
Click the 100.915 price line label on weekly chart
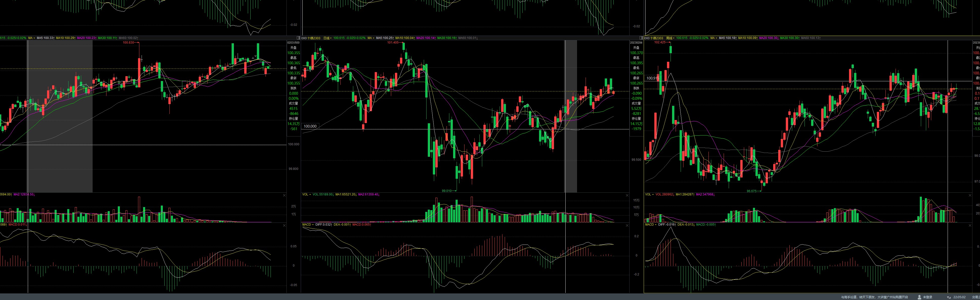[653, 78]
